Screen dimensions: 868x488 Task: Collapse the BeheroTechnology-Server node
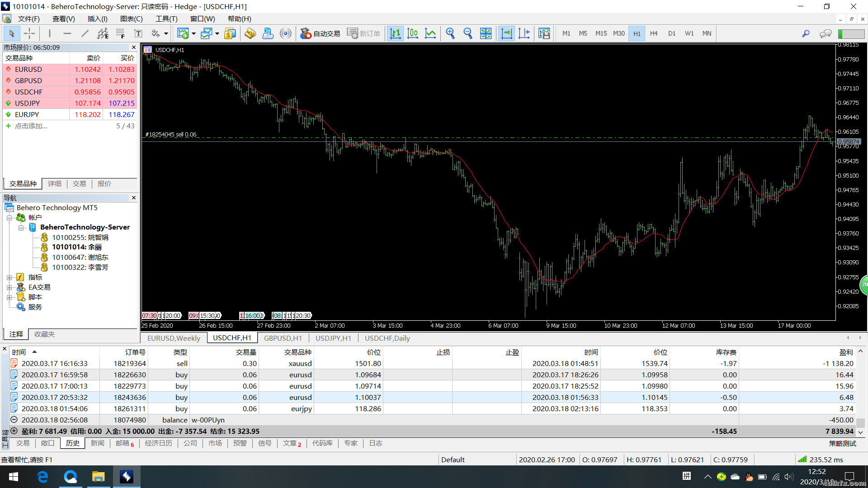point(21,228)
